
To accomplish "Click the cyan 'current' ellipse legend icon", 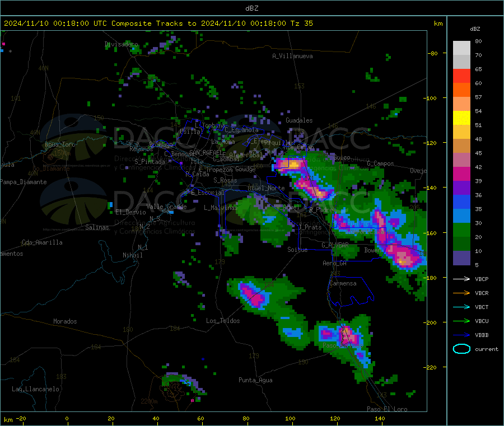I will point(461,349).
